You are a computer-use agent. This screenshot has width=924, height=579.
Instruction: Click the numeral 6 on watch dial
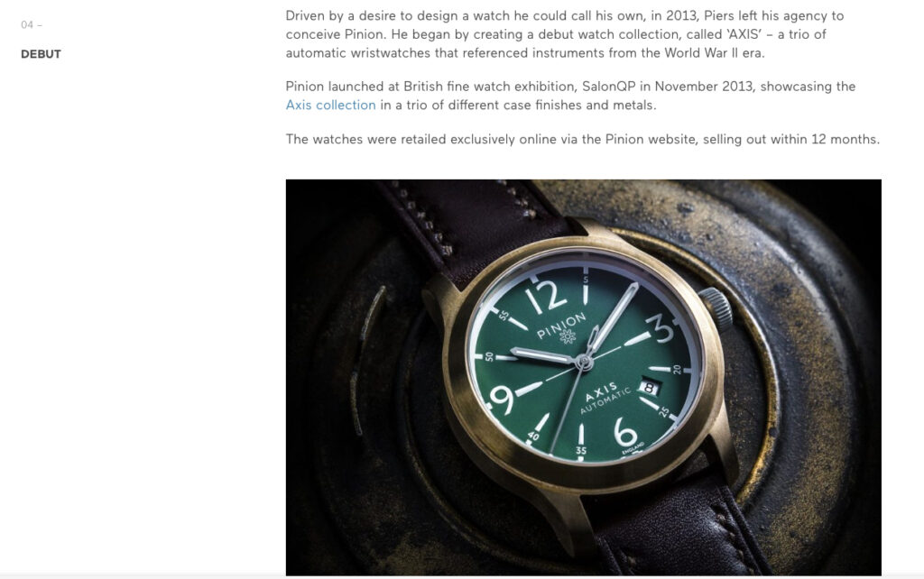(x=625, y=432)
